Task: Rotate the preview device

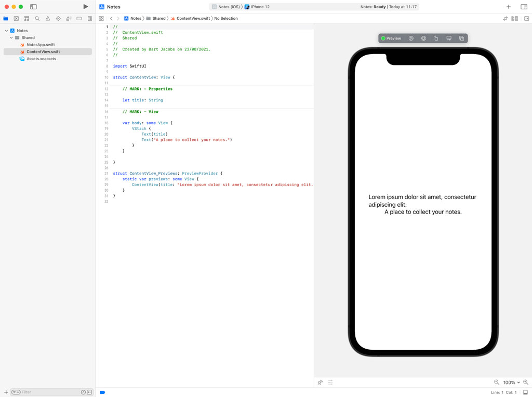Action: pyautogui.click(x=436, y=38)
